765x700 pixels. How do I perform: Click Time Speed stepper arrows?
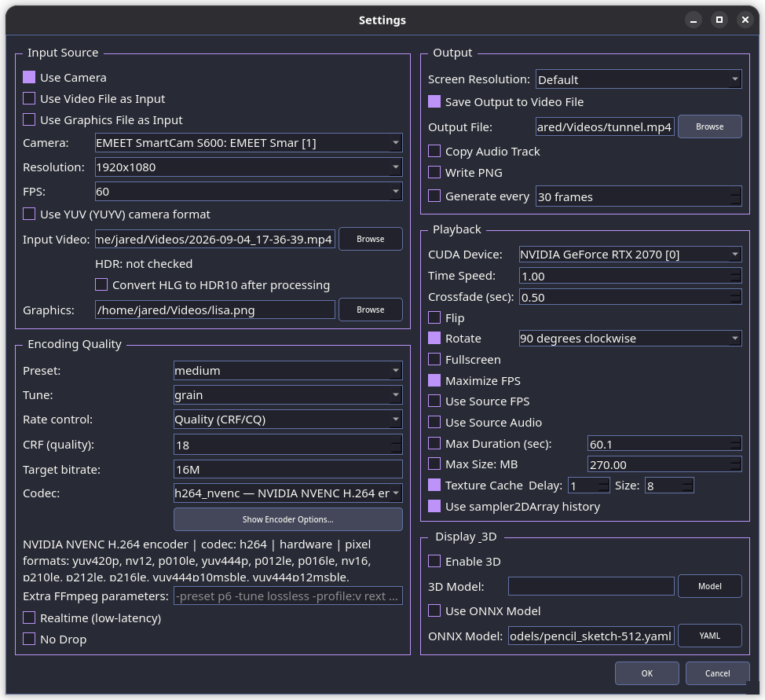736,276
